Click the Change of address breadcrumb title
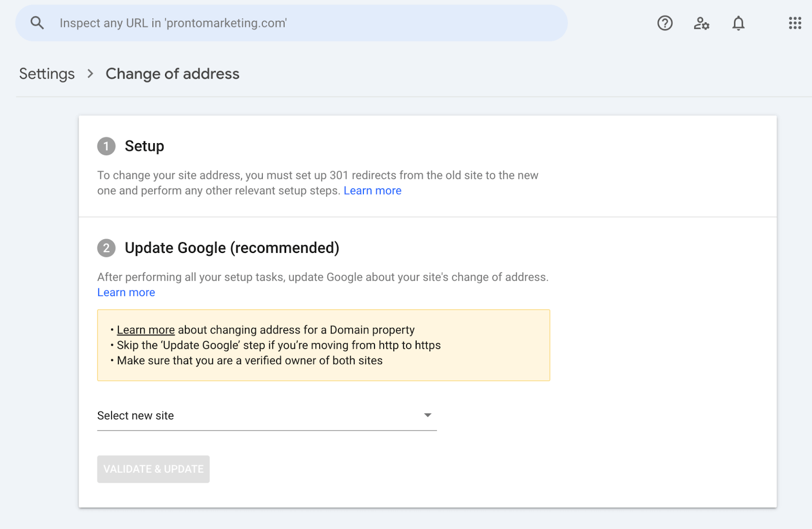 pyautogui.click(x=173, y=74)
